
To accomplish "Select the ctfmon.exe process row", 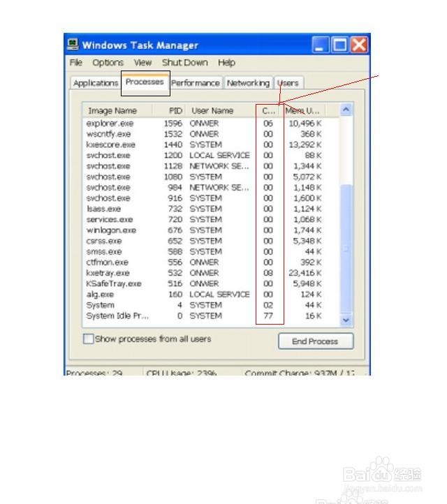I will point(211,262).
